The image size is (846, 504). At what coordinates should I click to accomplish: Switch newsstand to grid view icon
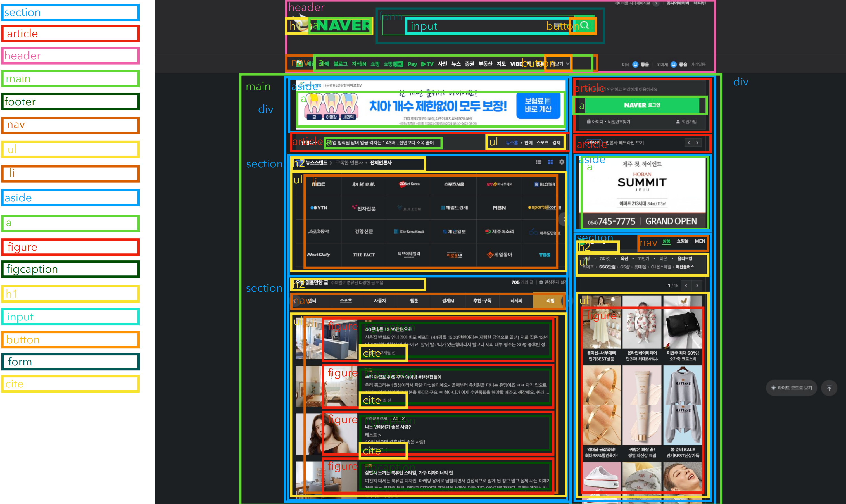(550, 162)
